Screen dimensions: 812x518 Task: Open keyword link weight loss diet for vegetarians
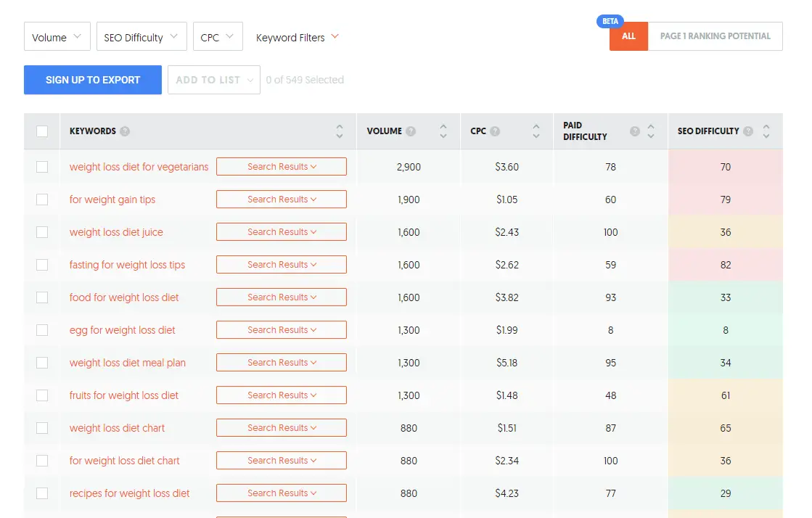pos(139,167)
